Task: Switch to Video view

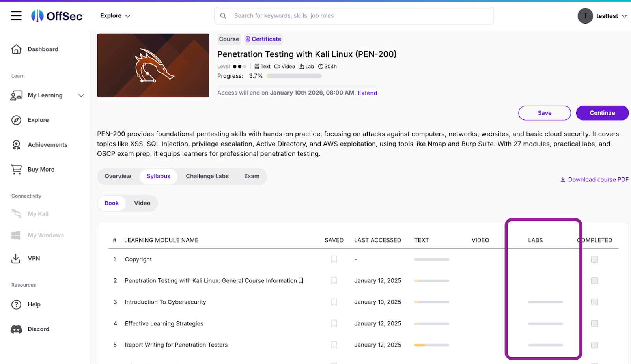Action: 142,203
